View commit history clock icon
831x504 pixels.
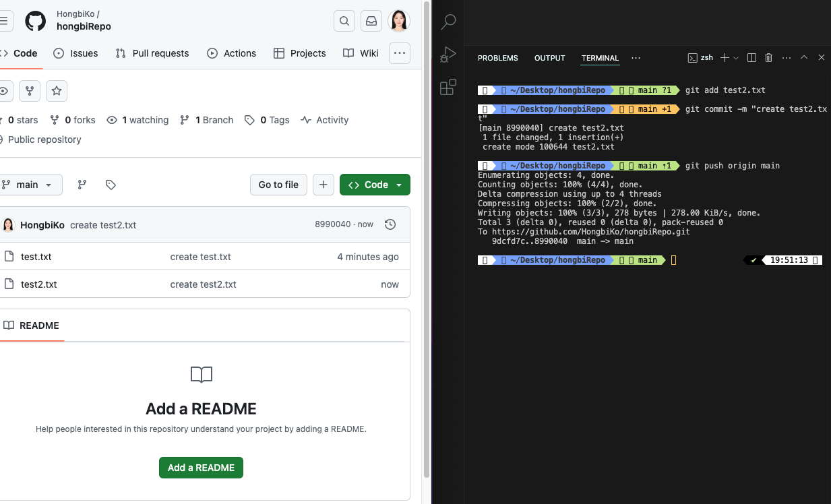[x=390, y=224]
